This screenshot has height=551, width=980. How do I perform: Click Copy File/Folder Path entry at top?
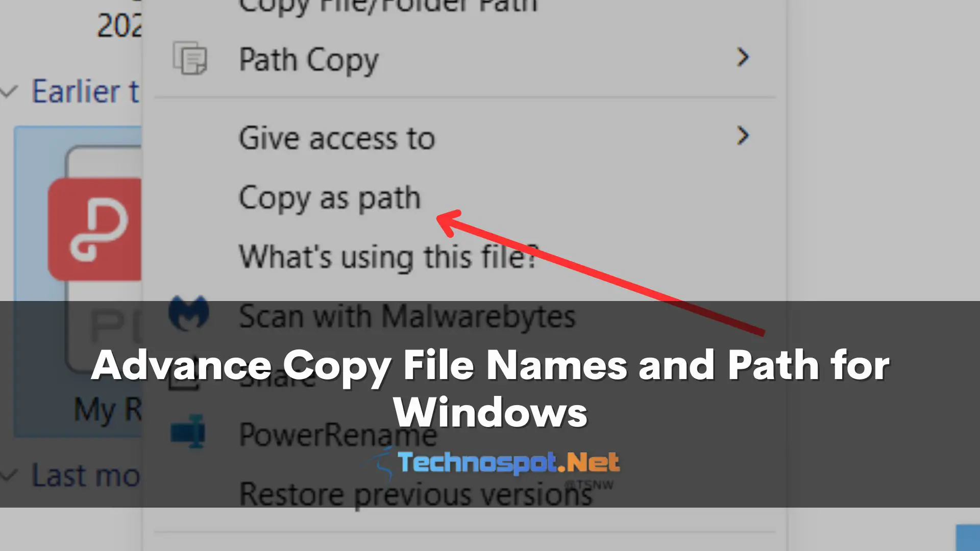388,7
